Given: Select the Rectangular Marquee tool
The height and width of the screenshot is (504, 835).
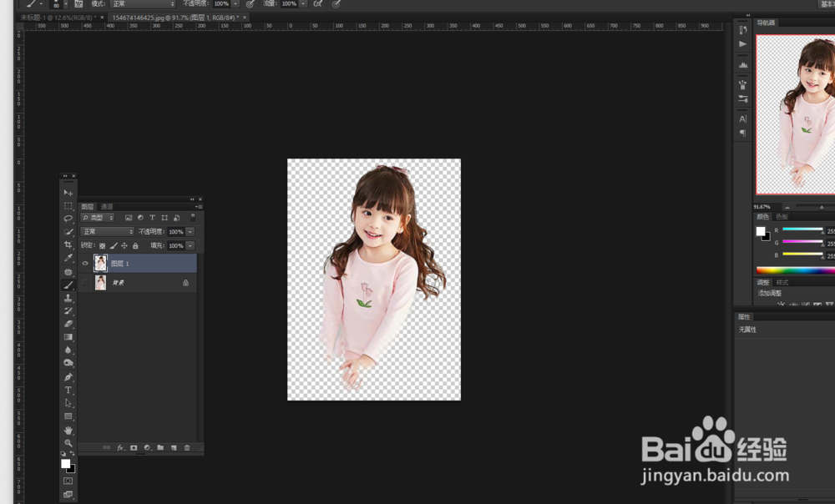Looking at the screenshot, I should coord(68,205).
